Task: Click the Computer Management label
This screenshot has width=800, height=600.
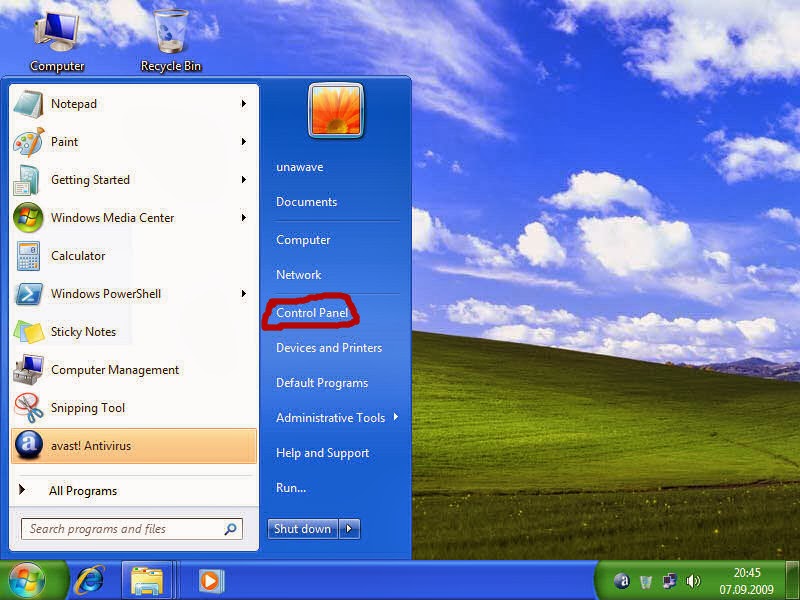Action: (115, 370)
